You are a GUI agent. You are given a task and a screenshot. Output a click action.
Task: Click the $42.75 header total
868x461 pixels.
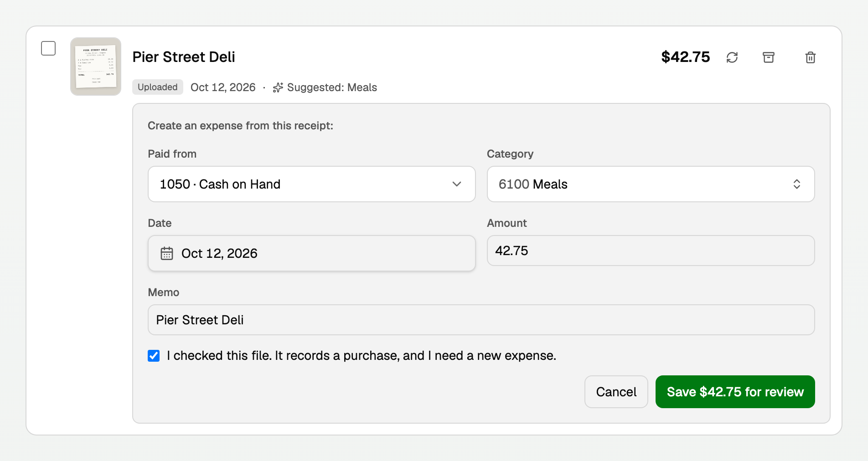pyautogui.click(x=686, y=57)
